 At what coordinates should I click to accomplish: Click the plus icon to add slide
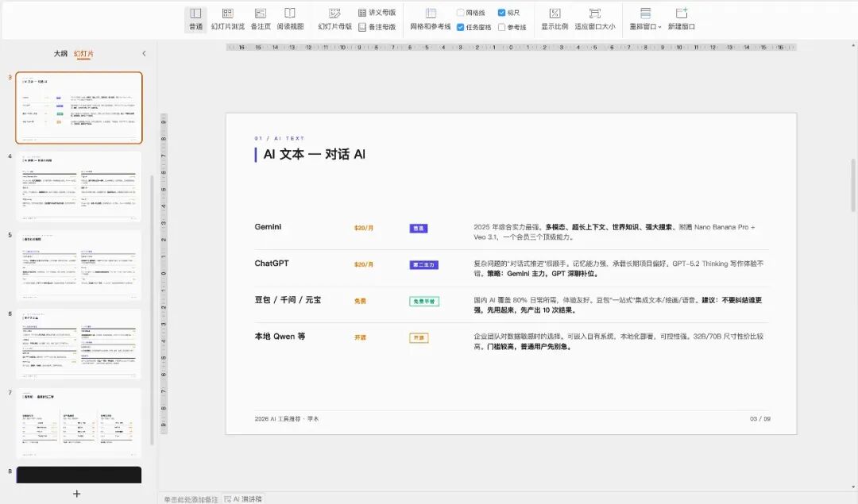[x=76, y=494]
